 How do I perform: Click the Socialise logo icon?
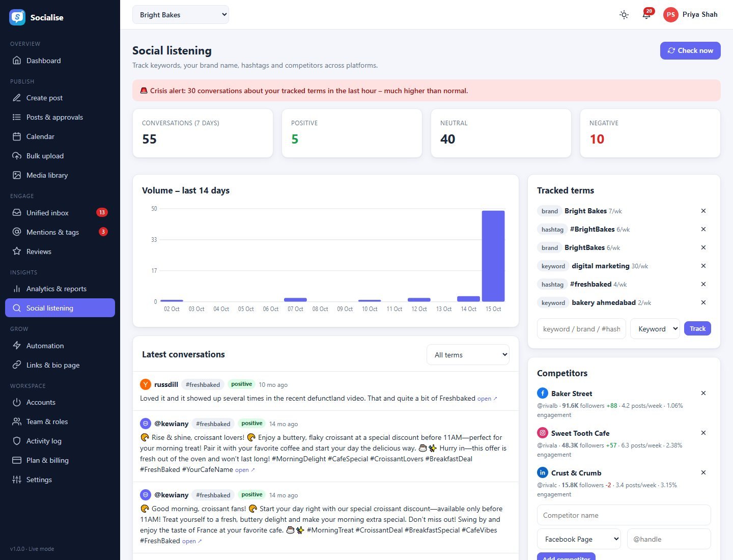pos(17,17)
